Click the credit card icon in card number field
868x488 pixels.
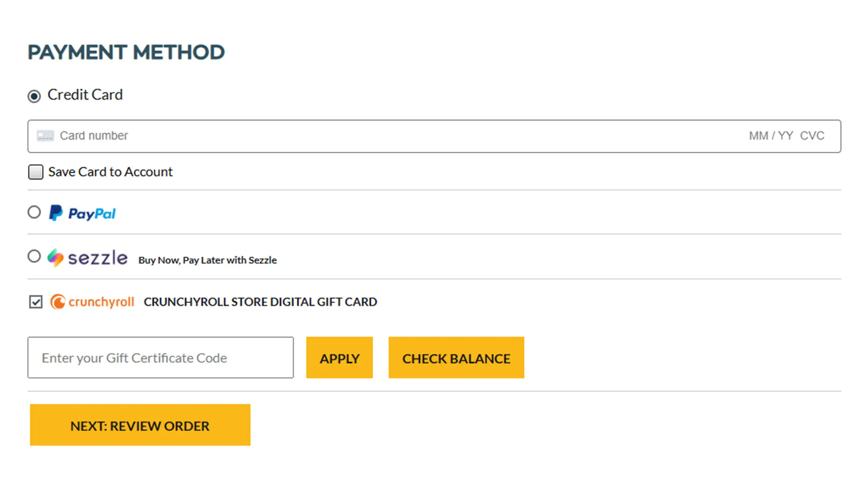click(x=45, y=136)
